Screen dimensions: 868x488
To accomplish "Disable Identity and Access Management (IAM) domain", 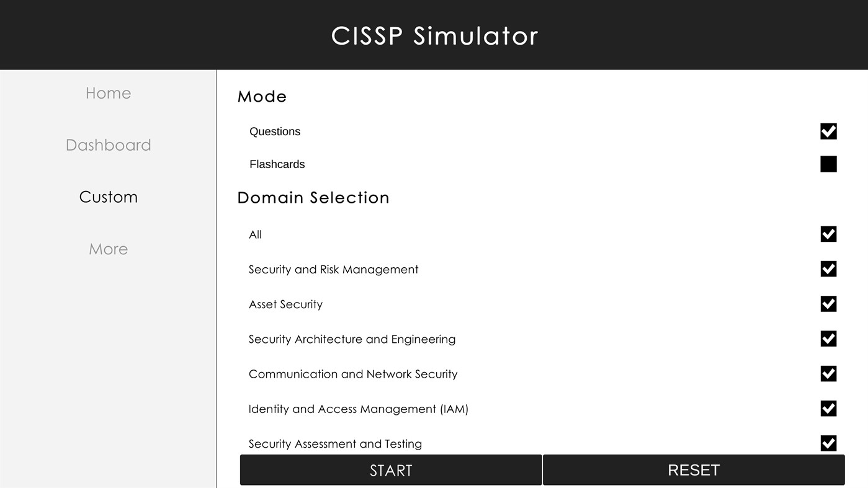I will tap(828, 408).
